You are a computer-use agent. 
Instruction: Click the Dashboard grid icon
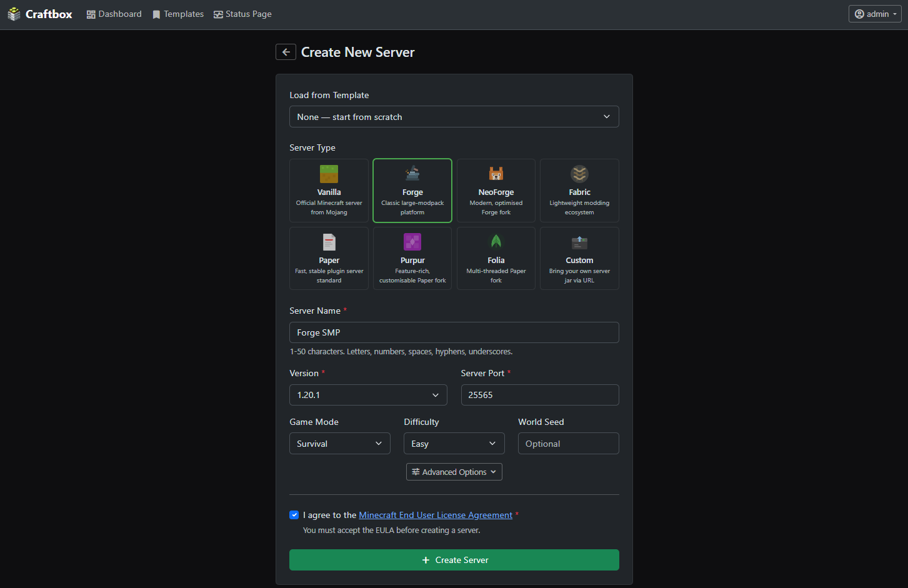point(91,14)
